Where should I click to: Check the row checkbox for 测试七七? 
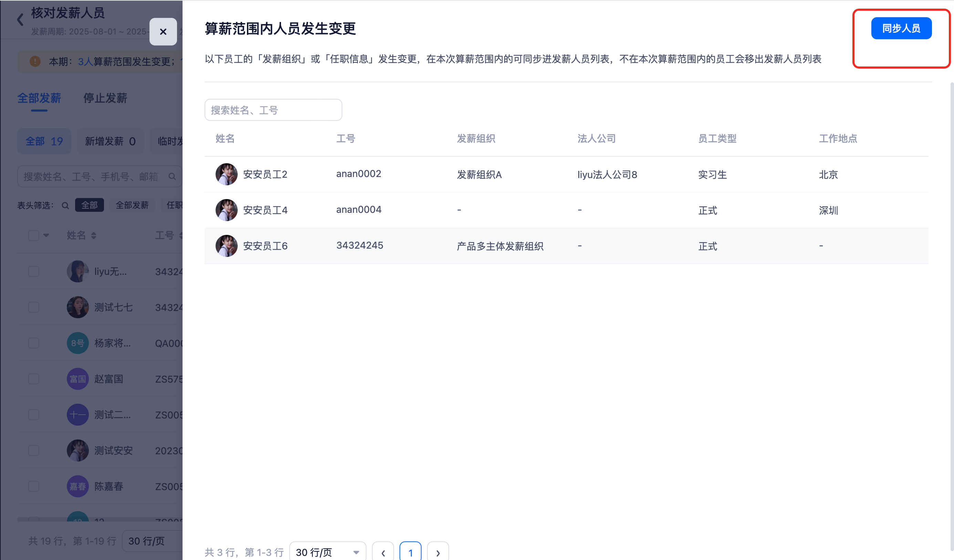(34, 307)
